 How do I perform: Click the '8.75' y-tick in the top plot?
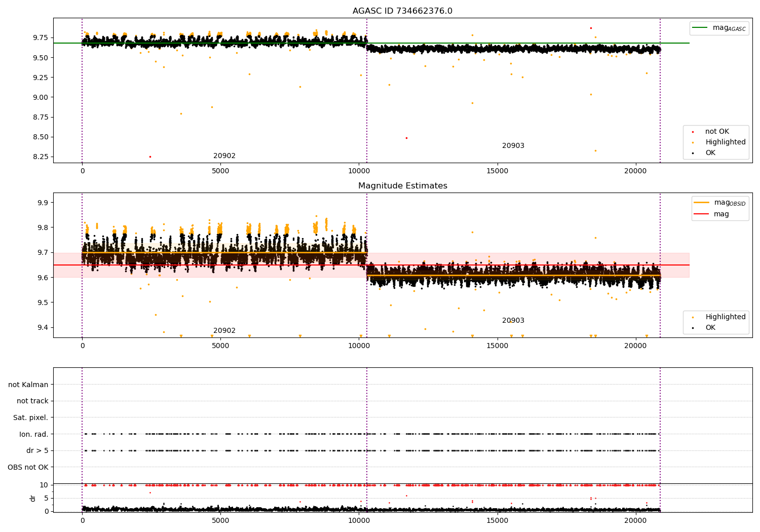(x=41, y=117)
